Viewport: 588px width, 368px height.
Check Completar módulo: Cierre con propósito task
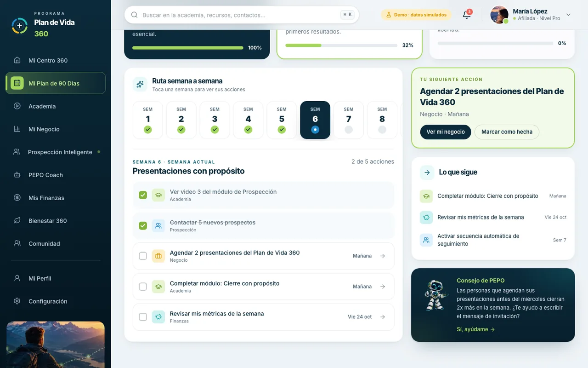tap(143, 287)
